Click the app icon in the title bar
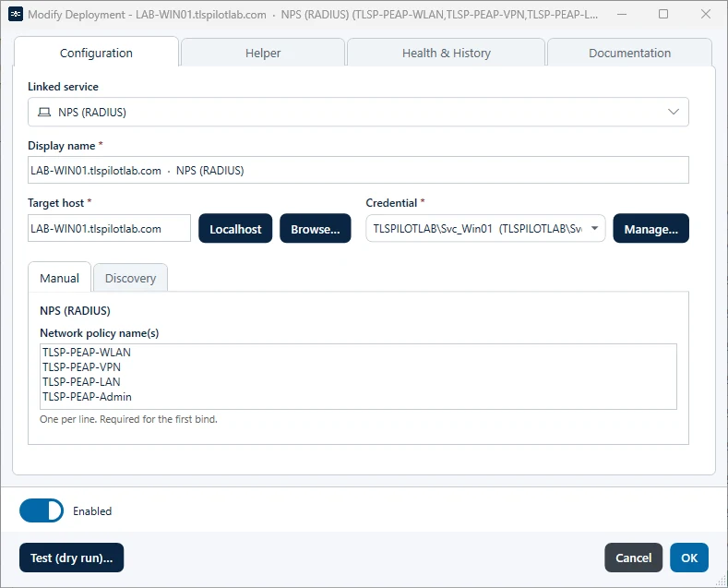The image size is (728, 588). click(16, 15)
